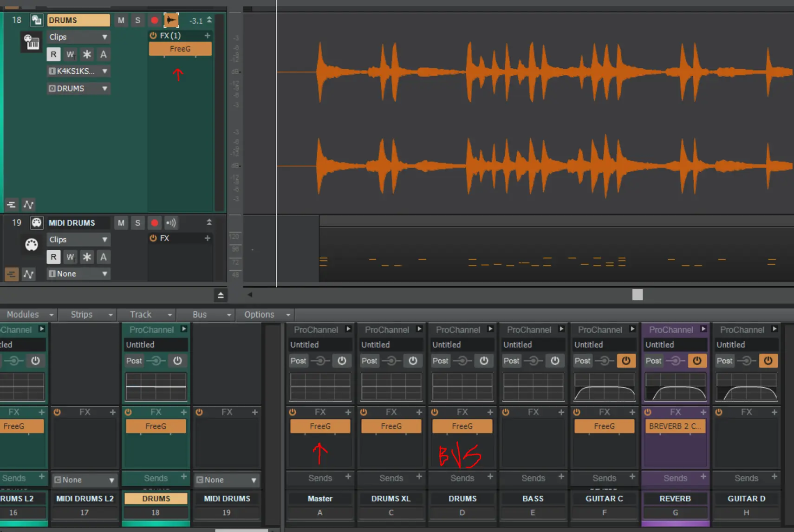Click the horizontal scrollbar thumb under the timeline
The width and height of the screenshot is (794, 532).
(638, 295)
